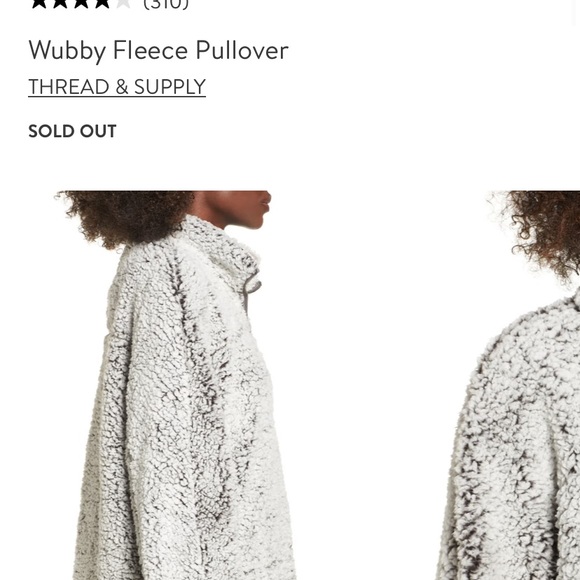This screenshot has height=580, width=580.
Task: Click the zipper pull on pullover collar
Action: tap(253, 285)
